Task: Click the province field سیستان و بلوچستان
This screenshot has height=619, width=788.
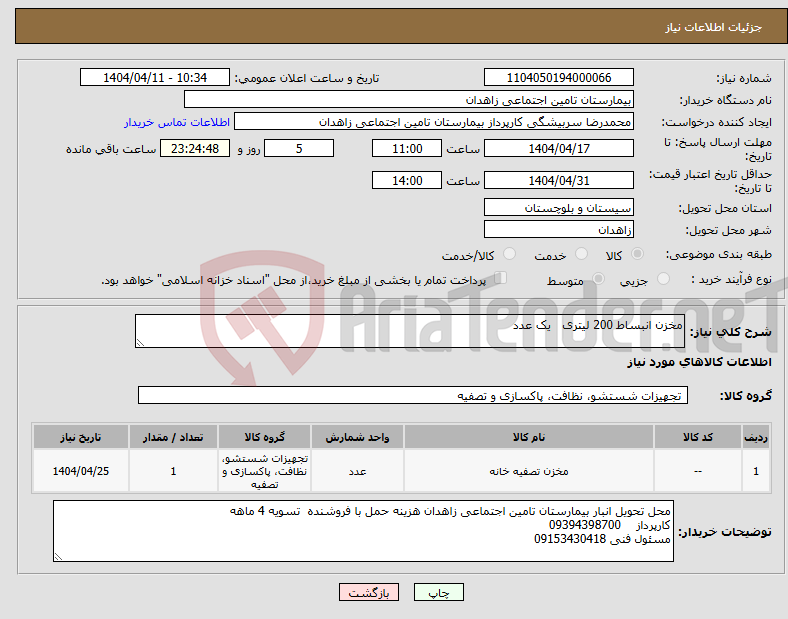Action: pos(558,207)
